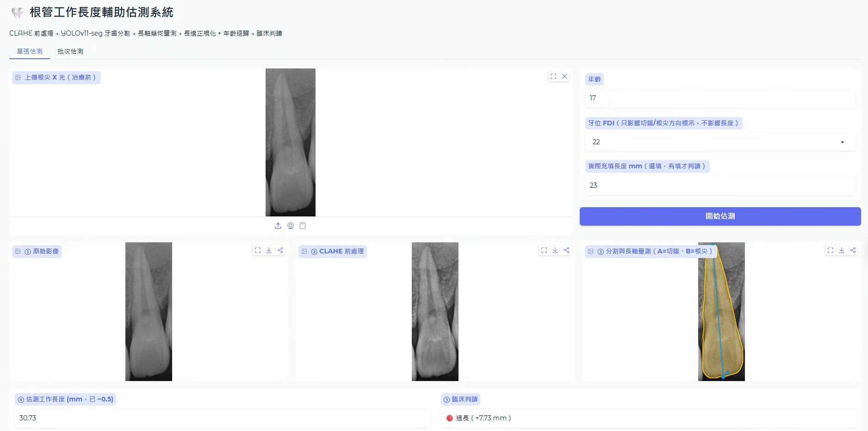Click the ① 原始影像 tooth thumbnail
Screen dimensions: 868x431
149,312
